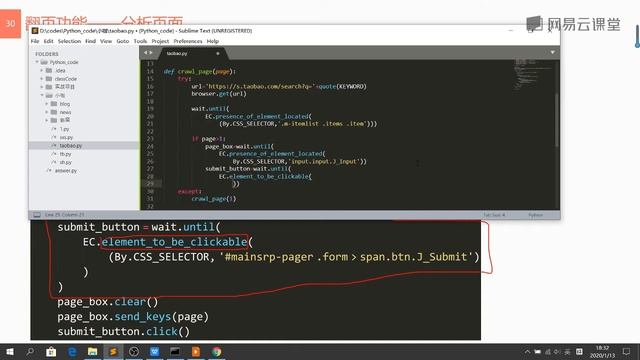Expand the news folder

point(47,112)
